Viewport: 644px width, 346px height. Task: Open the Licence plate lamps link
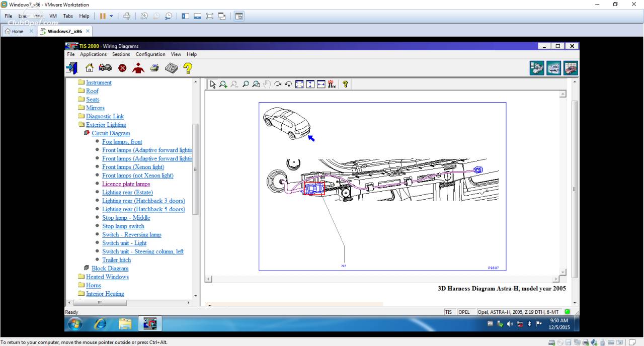click(126, 184)
